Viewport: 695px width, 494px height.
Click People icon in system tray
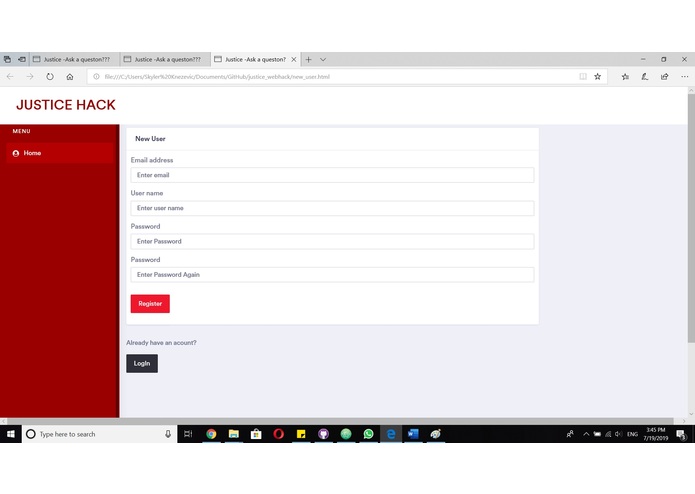click(570, 434)
